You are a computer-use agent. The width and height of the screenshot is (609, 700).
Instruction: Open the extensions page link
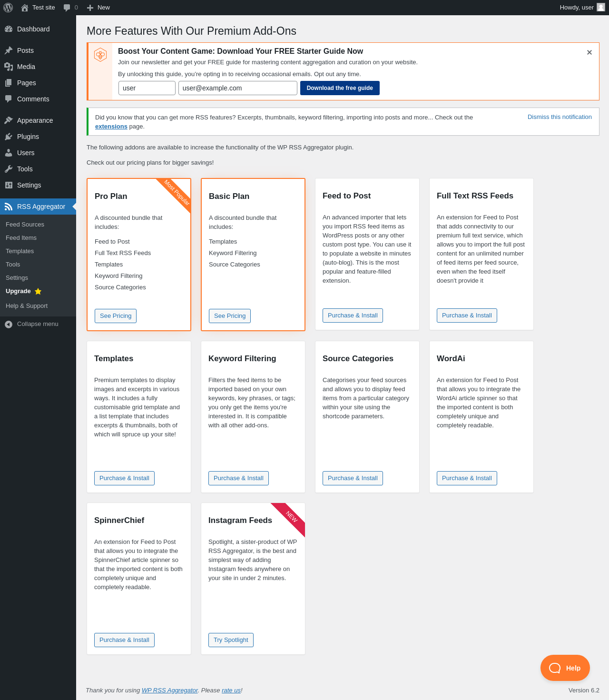(x=111, y=127)
